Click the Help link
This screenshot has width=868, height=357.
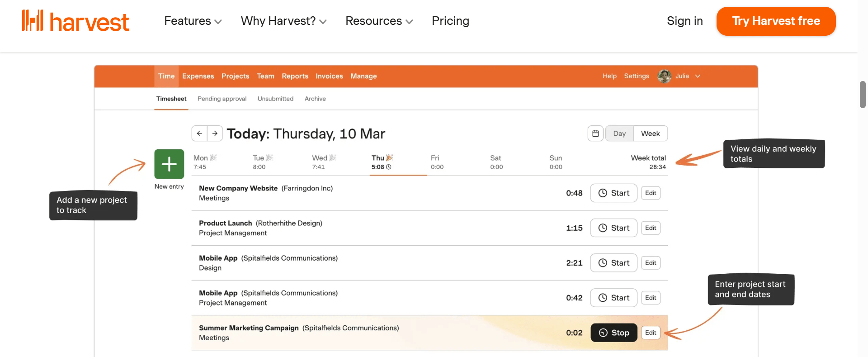609,76
